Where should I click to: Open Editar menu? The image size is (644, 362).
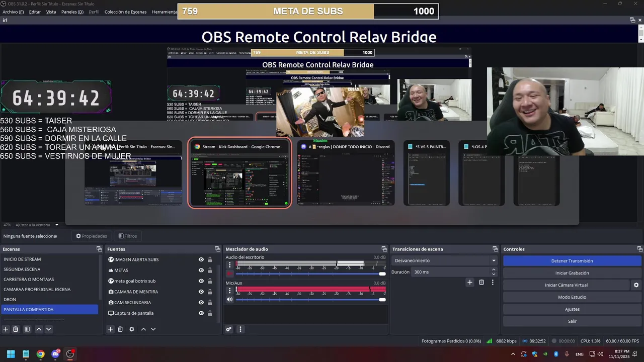pos(35,12)
